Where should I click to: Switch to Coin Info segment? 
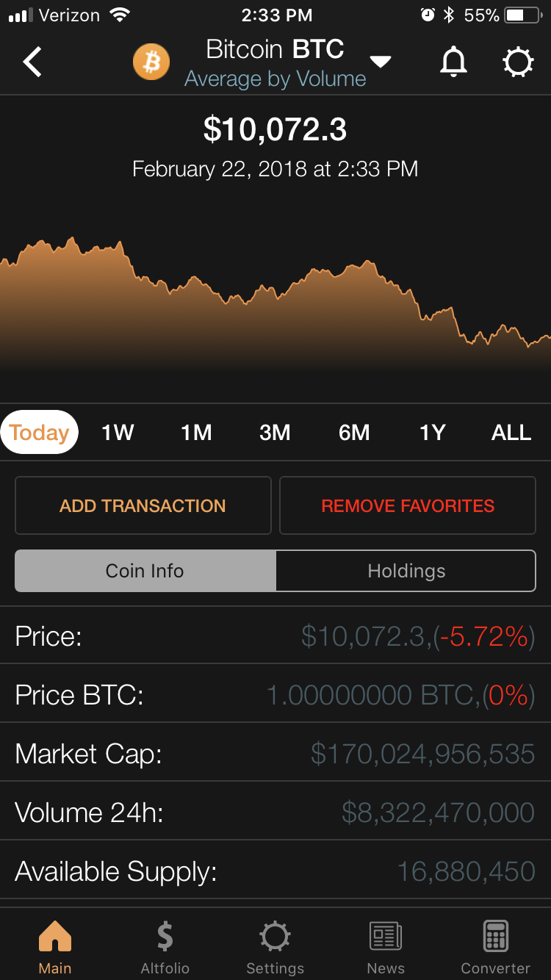(145, 571)
